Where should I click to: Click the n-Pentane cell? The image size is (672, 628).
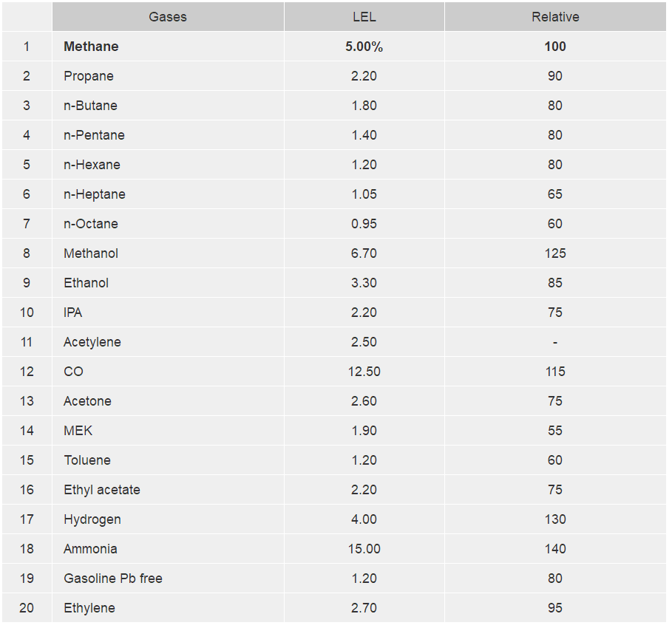click(x=94, y=135)
